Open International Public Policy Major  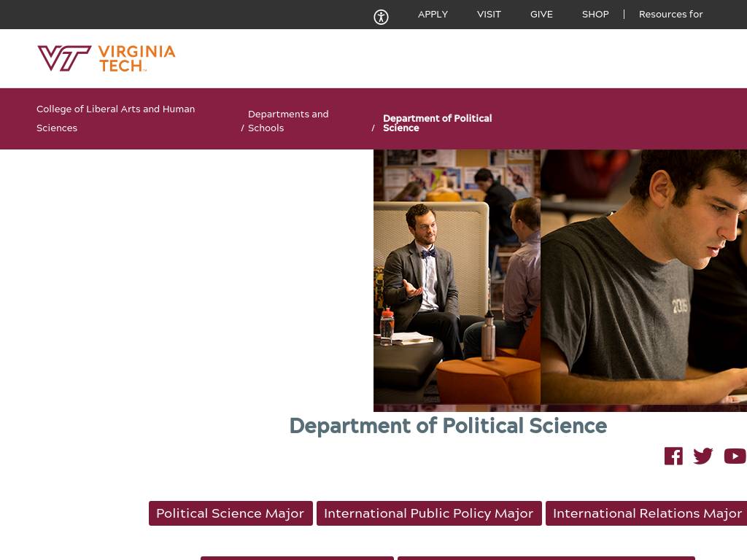[x=428, y=513]
